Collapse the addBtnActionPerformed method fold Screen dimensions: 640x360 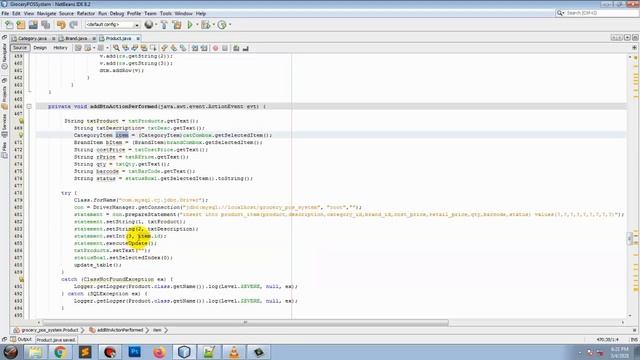click(x=29, y=107)
